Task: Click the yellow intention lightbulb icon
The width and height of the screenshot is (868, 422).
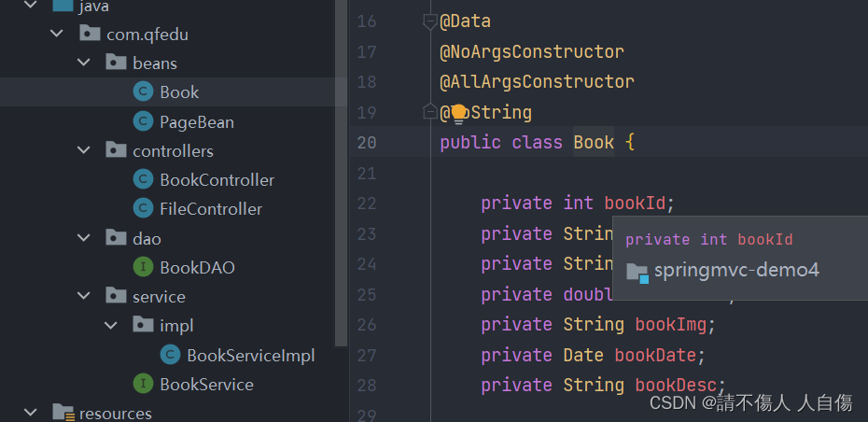Action: click(458, 114)
